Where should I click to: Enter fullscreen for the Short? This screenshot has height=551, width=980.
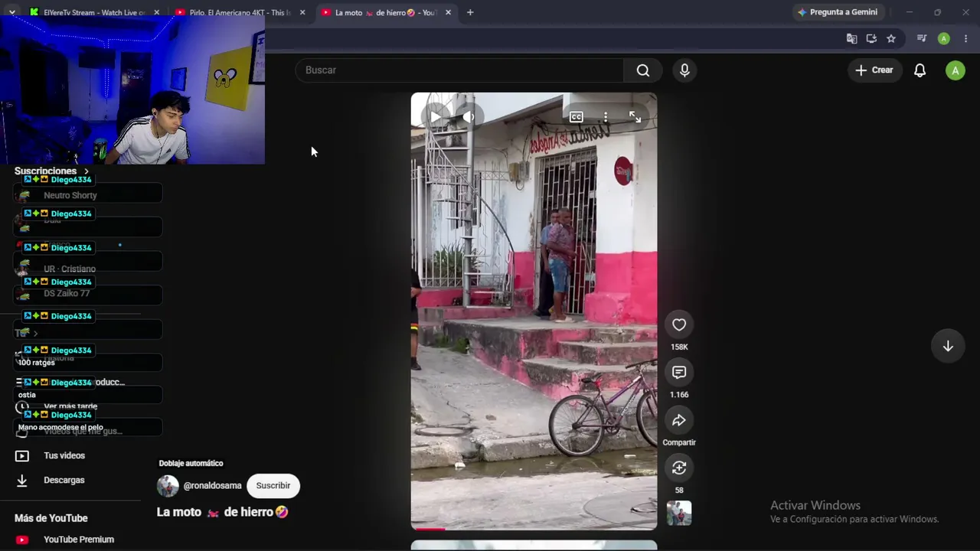click(x=635, y=117)
